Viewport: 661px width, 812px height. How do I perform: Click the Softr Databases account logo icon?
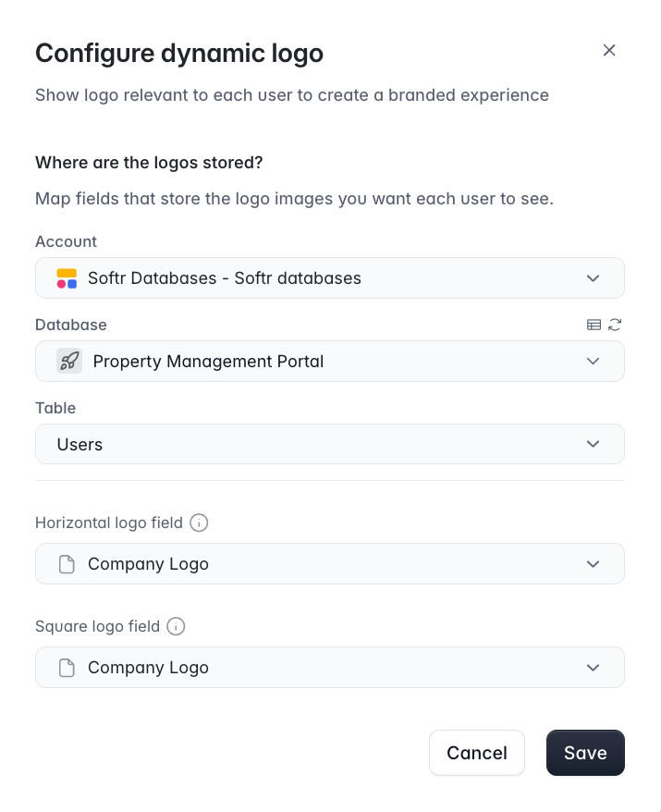point(67,278)
